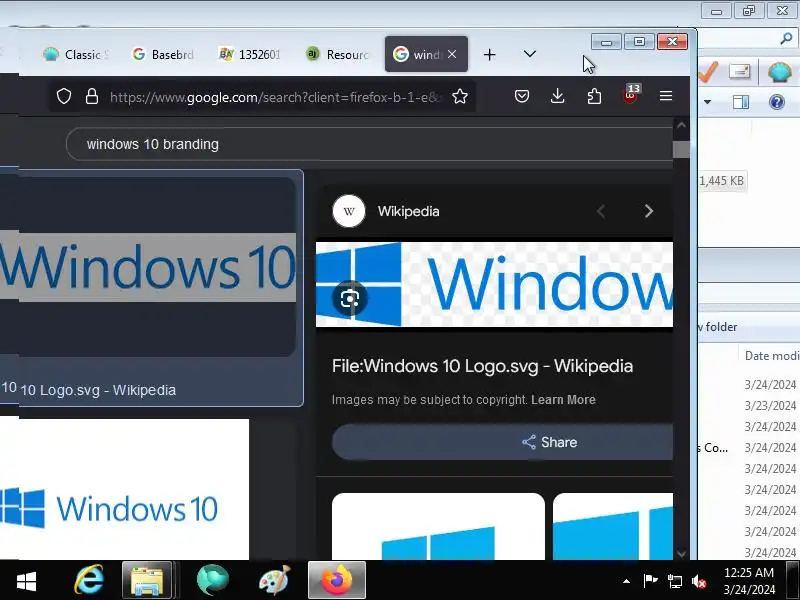Open Action Center flag icon
Screen dimensions: 800x600
click(x=651, y=581)
